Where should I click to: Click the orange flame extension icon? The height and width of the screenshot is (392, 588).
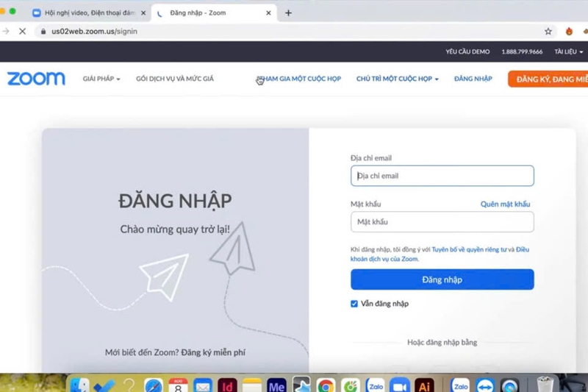[x=569, y=32]
